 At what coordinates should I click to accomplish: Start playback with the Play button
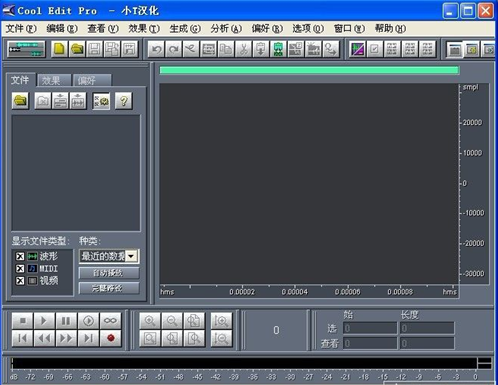pos(44,321)
